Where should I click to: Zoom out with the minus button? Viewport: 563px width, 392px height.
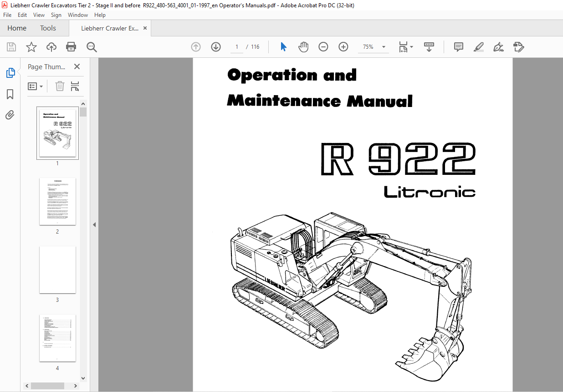(323, 47)
